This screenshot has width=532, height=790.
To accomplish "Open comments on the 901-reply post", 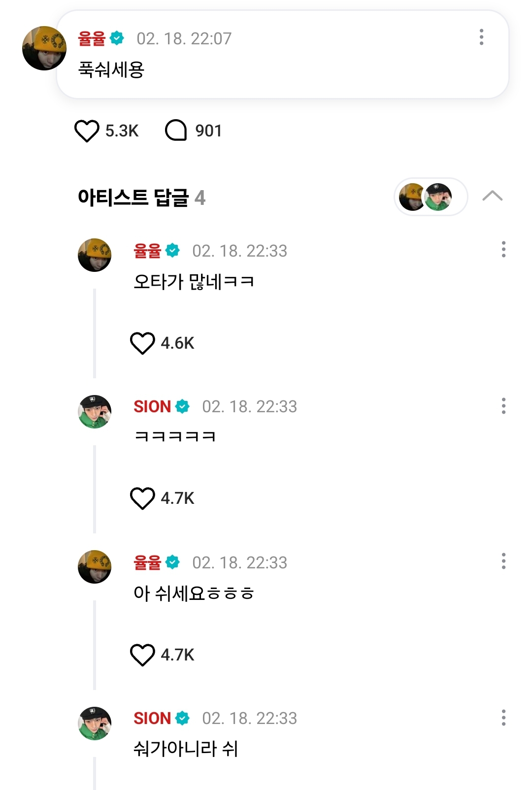I will pyautogui.click(x=176, y=131).
